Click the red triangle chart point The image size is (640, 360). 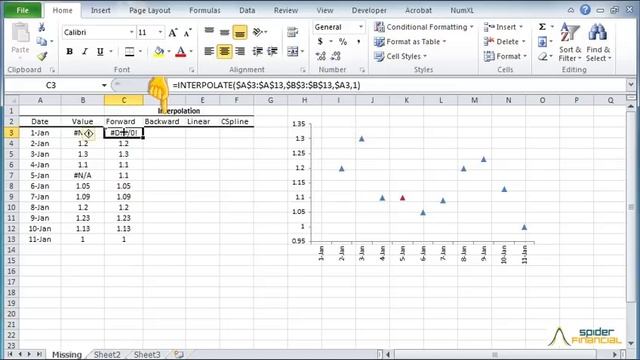point(402,198)
